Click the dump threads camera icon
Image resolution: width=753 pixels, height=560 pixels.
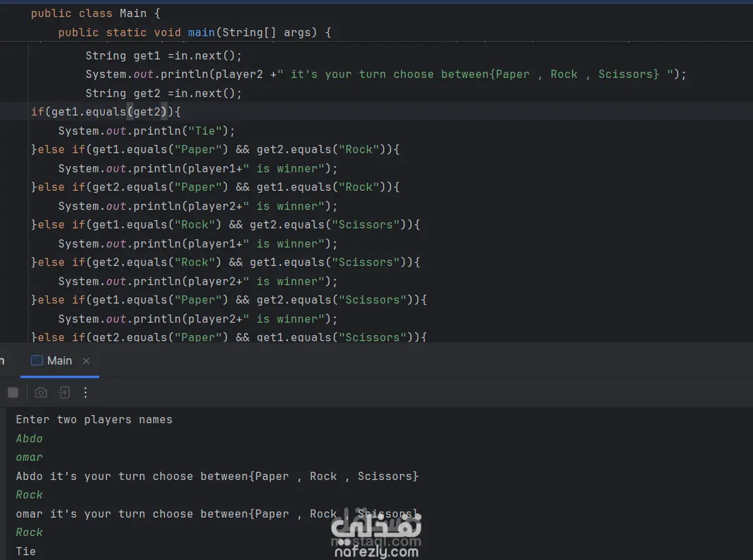tap(41, 392)
